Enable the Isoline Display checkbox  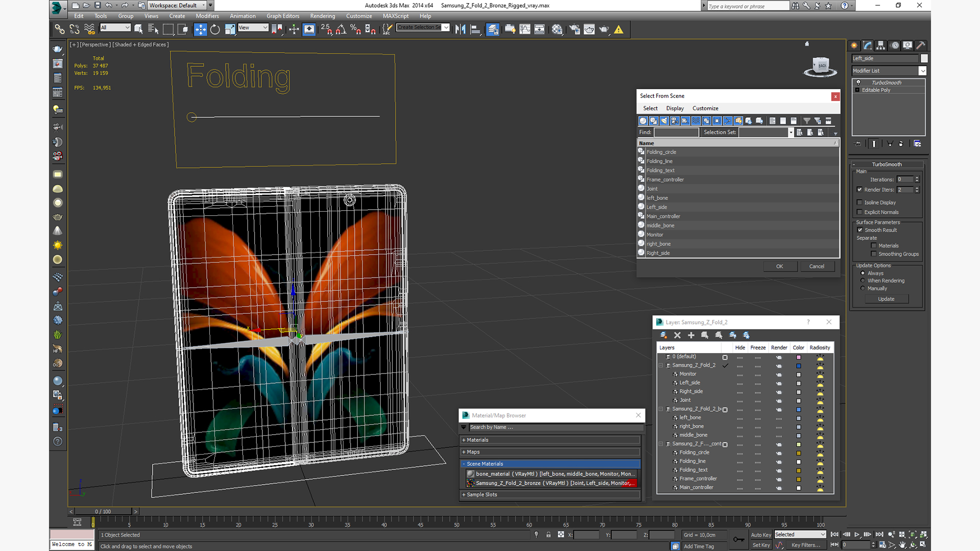860,202
